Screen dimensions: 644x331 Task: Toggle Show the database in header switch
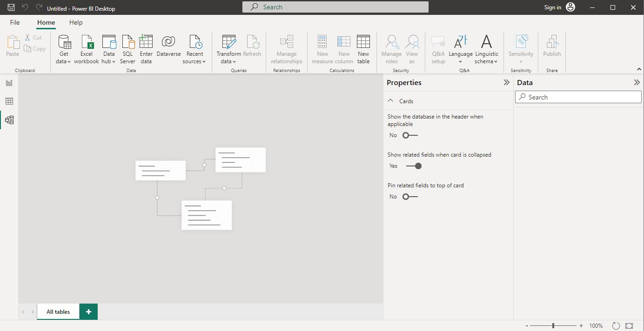click(x=410, y=135)
